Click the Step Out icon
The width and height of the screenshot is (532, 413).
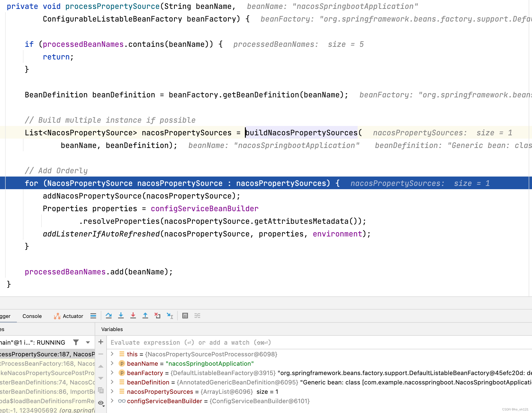145,316
